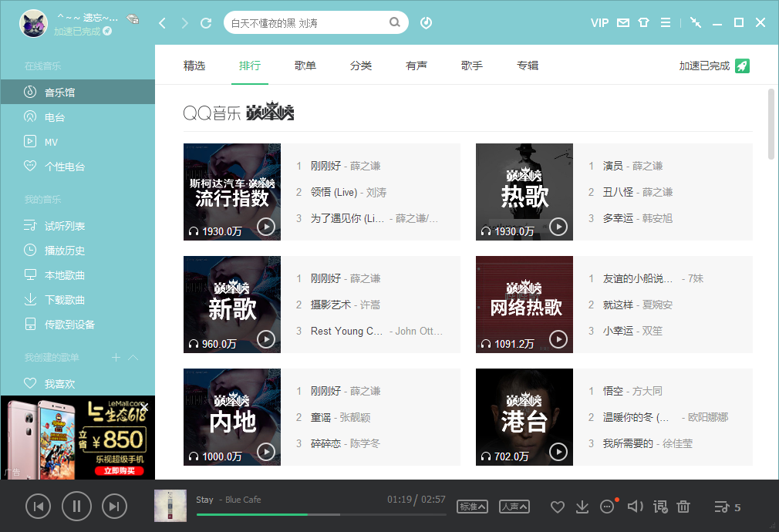The height and width of the screenshot is (532, 779).
Task: Open 音乐馆 in sidebar
Action: click(77, 92)
